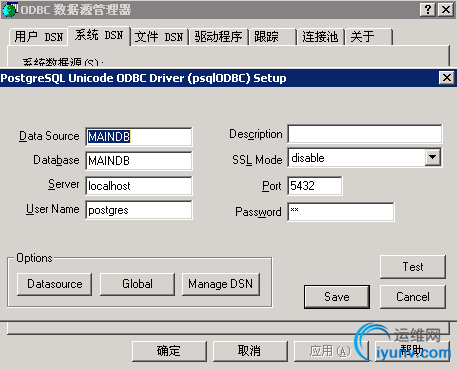The image size is (457, 369).
Task: Click the Manage DSN button
Action: click(x=221, y=284)
